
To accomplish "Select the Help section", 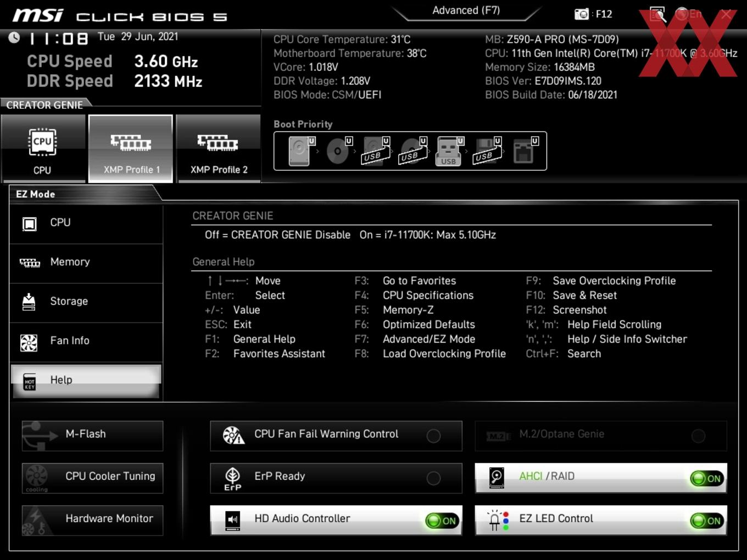I will (x=86, y=380).
